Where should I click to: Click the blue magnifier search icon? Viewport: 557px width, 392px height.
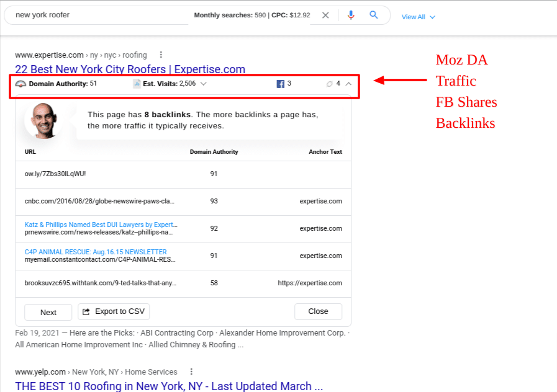[373, 15]
